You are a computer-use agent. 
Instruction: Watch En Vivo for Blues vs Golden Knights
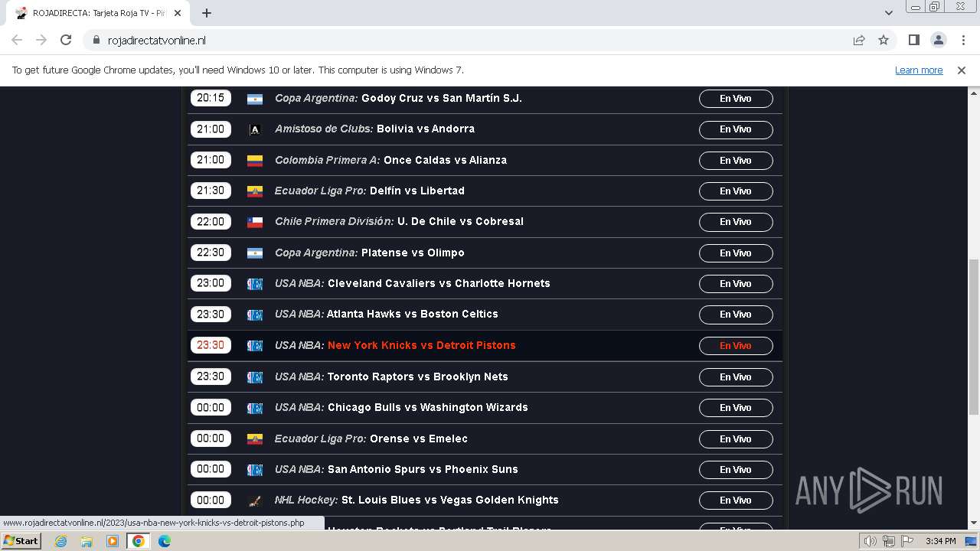pyautogui.click(x=736, y=500)
